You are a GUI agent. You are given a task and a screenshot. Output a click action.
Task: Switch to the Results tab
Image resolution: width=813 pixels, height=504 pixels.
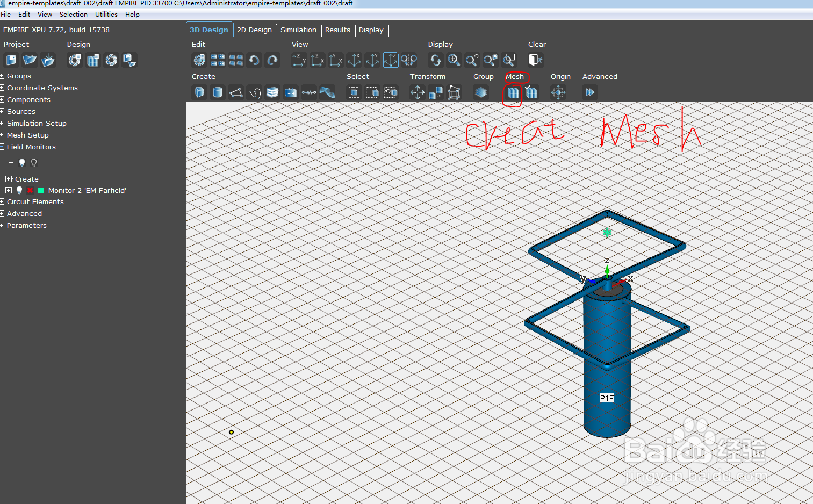[x=337, y=30]
